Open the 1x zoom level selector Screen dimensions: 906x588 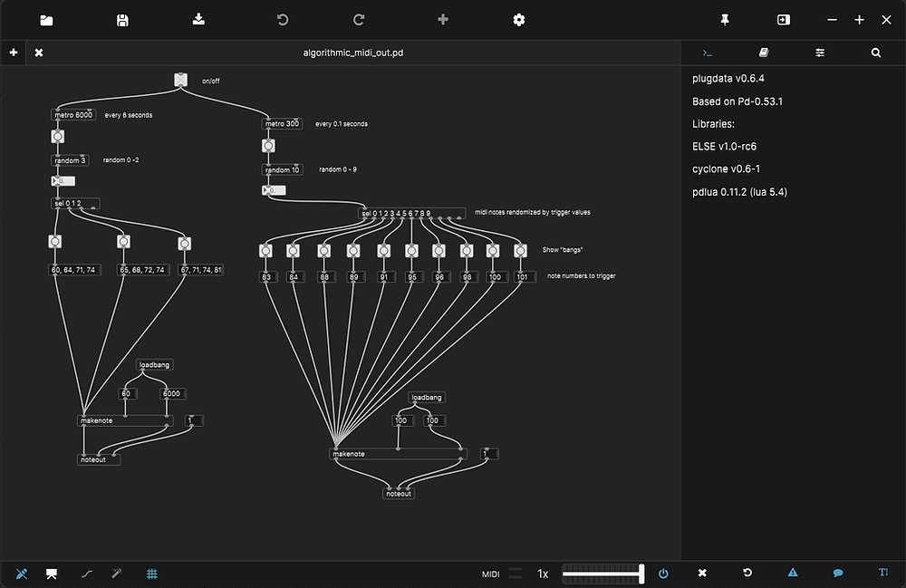543,573
